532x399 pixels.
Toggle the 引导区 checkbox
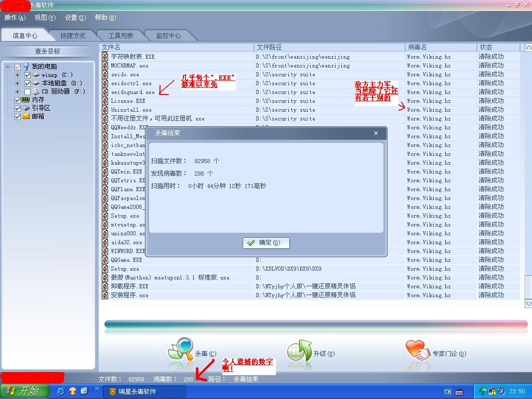pyautogui.click(x=18, y=108)
